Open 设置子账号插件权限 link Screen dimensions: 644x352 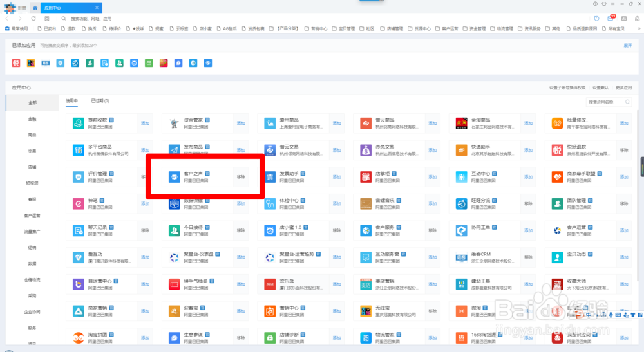pyautogui.click(x=567, y=88)
